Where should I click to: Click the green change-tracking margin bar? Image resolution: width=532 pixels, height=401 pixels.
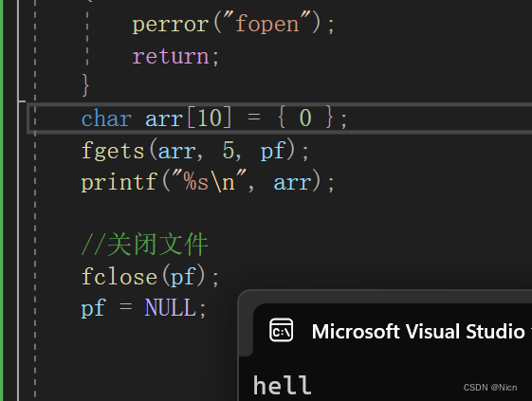1,201
